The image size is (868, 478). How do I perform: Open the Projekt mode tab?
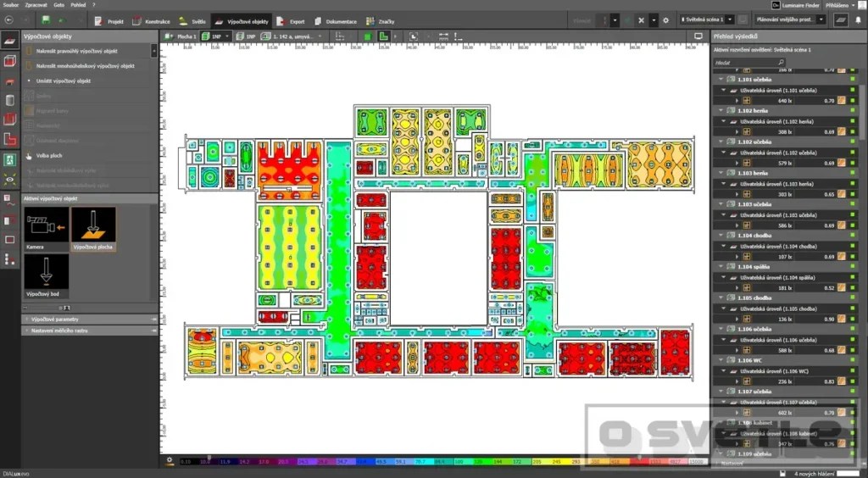pyautogui.click(x=109, y=21)
